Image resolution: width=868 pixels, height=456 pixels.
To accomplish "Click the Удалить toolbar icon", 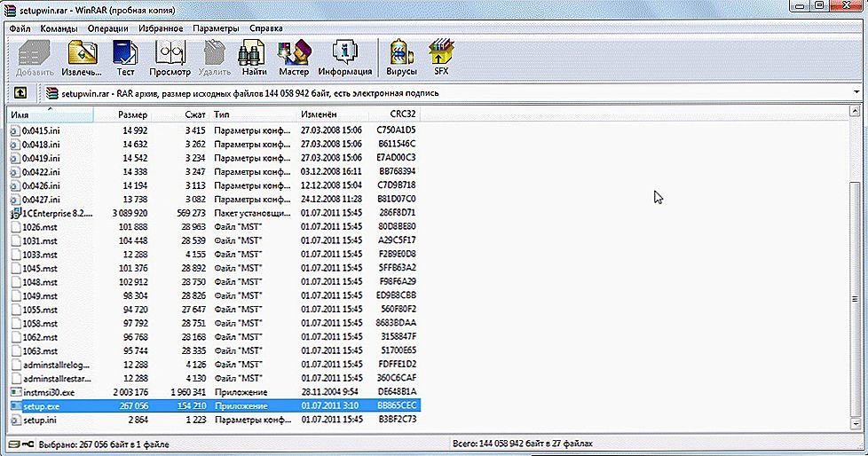I will 214,58.
